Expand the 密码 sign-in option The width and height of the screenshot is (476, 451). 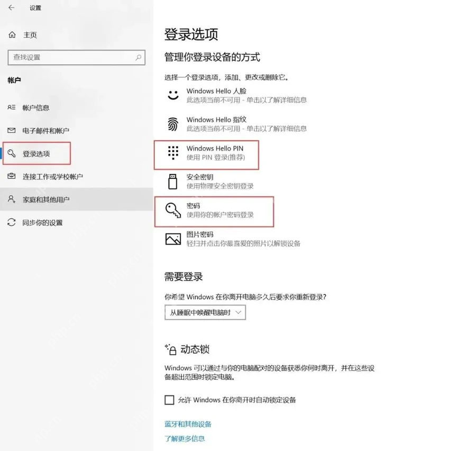tap(209, 210)
